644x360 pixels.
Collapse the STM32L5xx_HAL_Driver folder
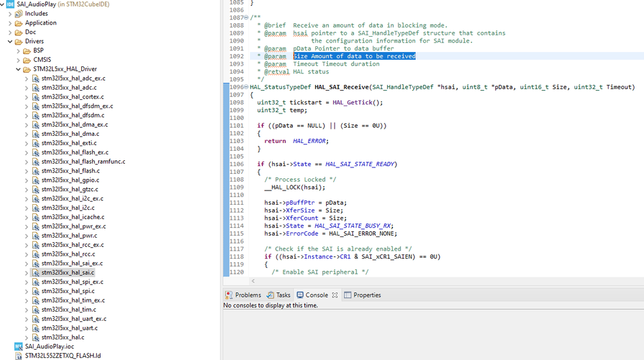point(19,69)
